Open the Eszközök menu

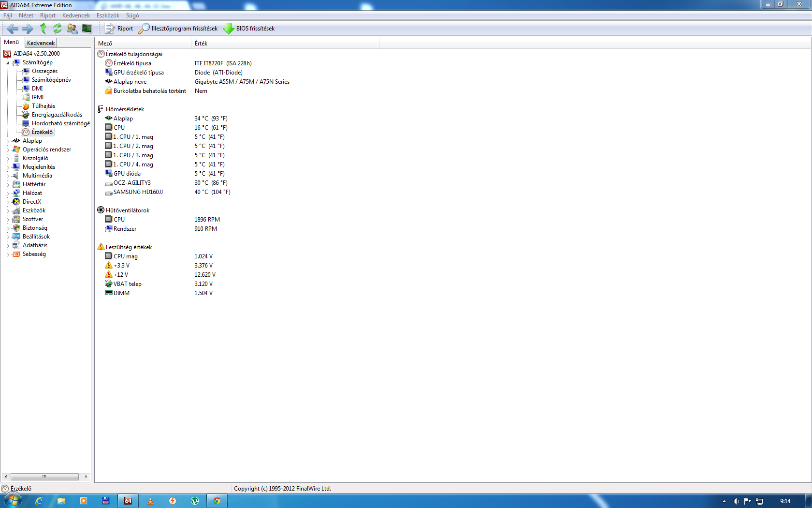[108, 15]
